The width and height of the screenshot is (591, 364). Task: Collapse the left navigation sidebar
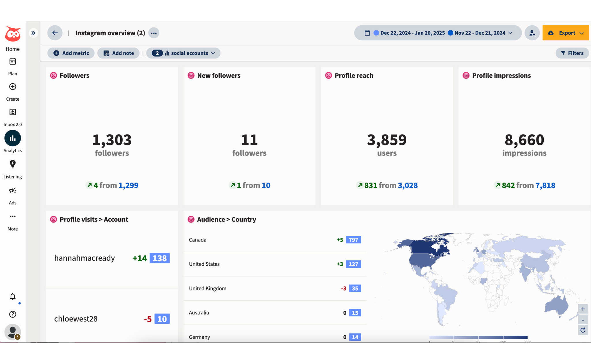(33, 33)
